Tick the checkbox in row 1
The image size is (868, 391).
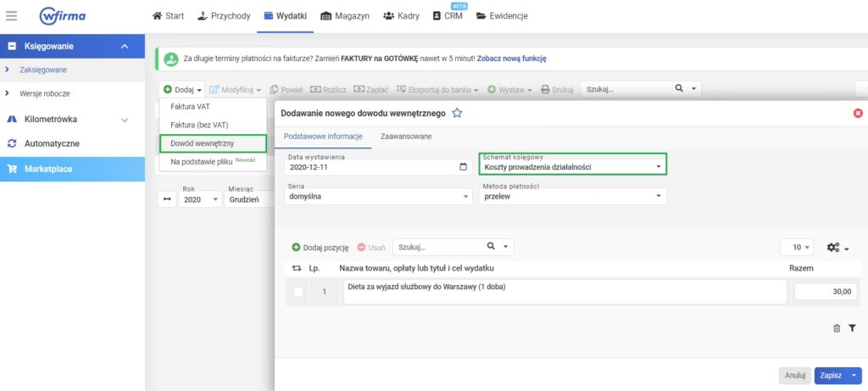point(298,293)
